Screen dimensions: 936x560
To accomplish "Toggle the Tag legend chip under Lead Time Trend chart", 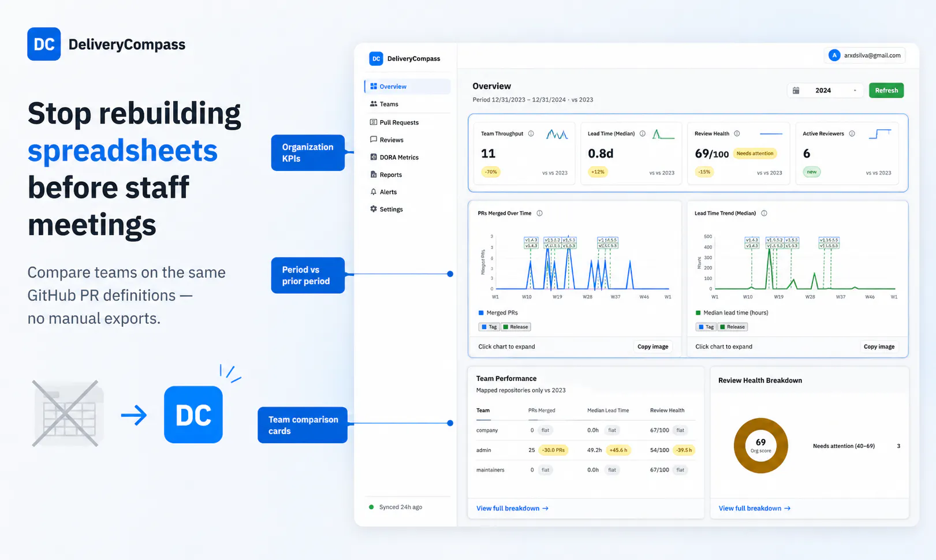I will pos(706,327).
